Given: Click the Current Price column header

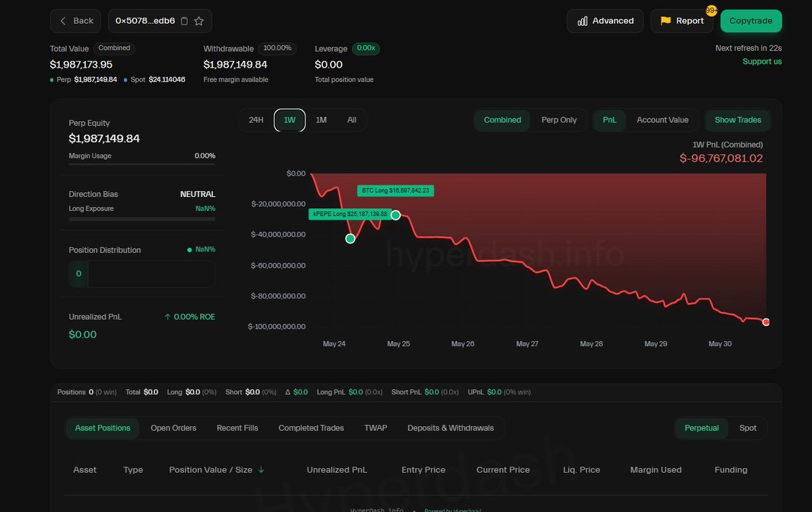Looking at the screenshot, I should pyautogui.click(x=503, y=470).
